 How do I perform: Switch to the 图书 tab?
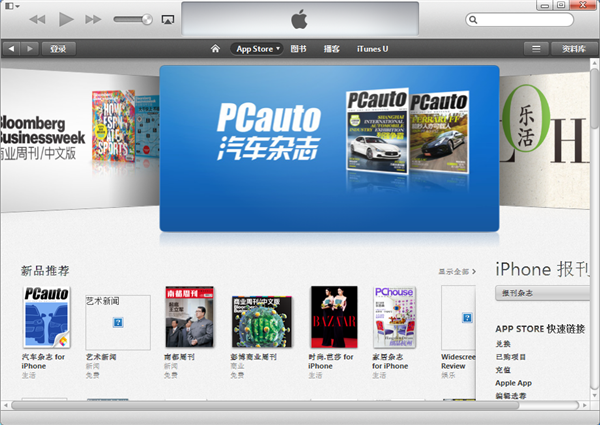(x=298, y=49)
